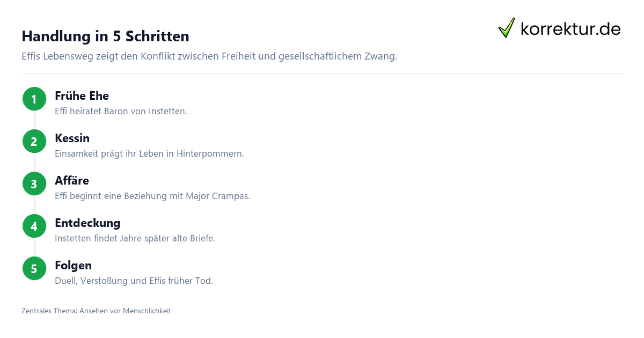Click the 'Handlung in 5 Schritten' heading
This screenshot has height=338, width=644.
pos(105,36)
